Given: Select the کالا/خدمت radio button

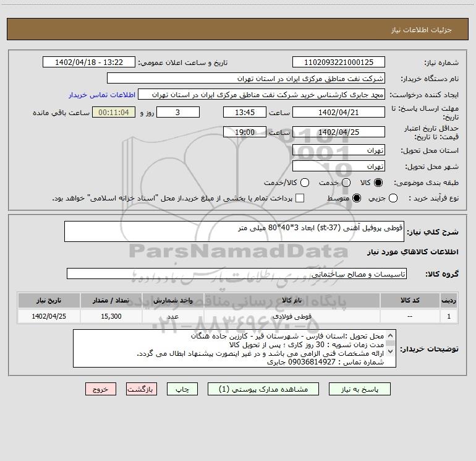Looking at the screenshot, I should [x=305, y=183].
